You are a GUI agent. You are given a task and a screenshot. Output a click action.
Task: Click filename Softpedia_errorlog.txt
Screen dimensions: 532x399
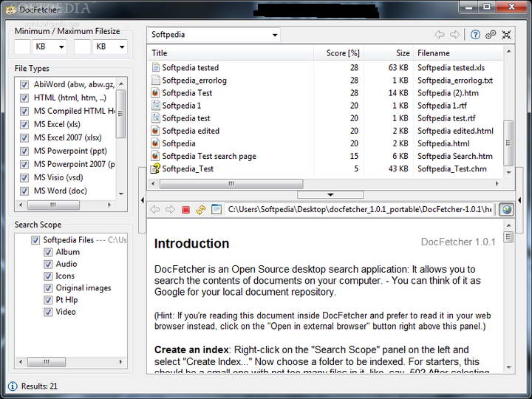pos(455,81)
